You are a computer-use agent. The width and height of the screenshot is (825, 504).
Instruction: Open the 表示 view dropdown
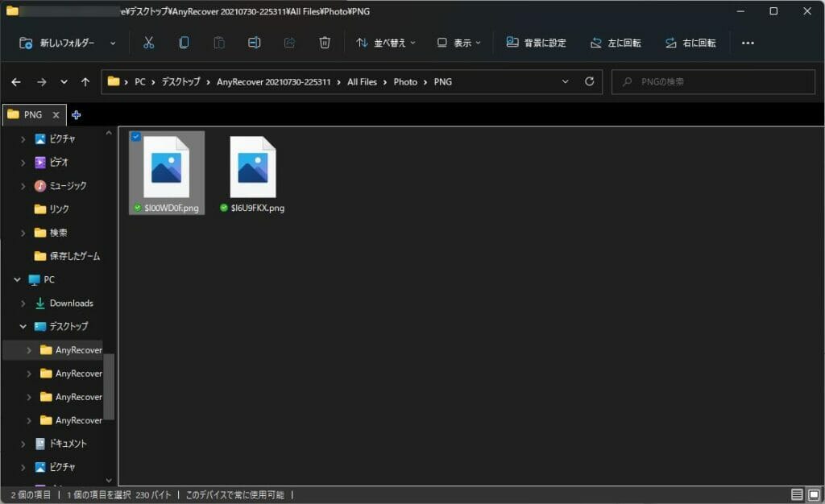(x=458, y=43)
